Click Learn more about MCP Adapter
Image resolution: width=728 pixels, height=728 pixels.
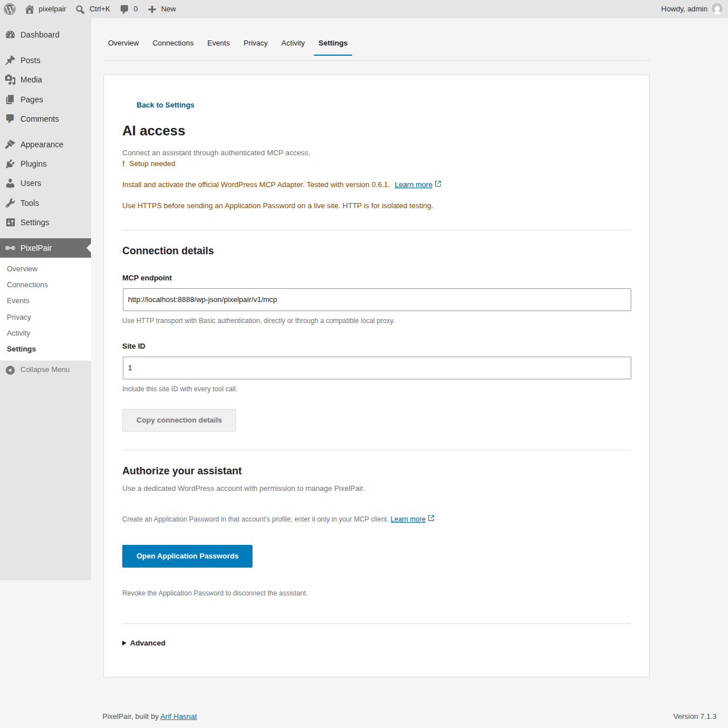click(417, 185)
